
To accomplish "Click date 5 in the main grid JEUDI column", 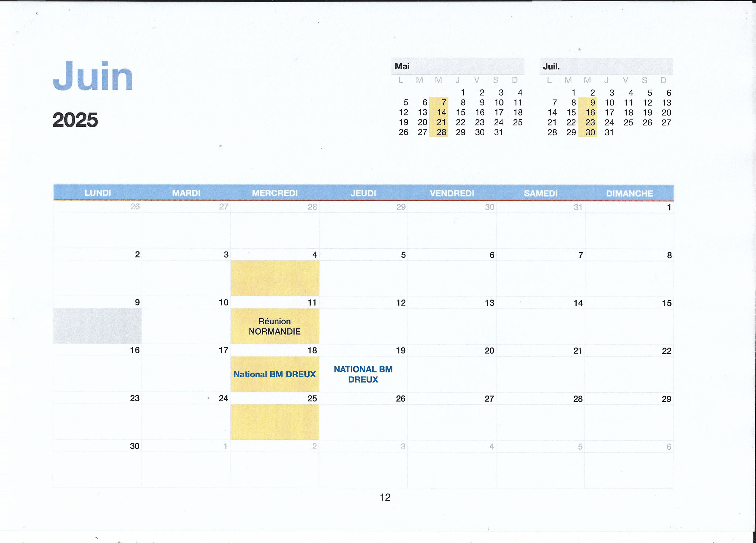I will 403,255.
